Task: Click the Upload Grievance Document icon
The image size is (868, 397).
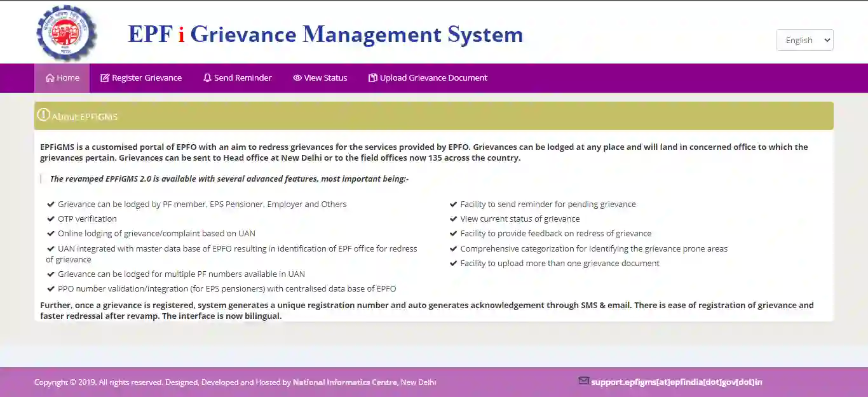Action: point(372,77)
